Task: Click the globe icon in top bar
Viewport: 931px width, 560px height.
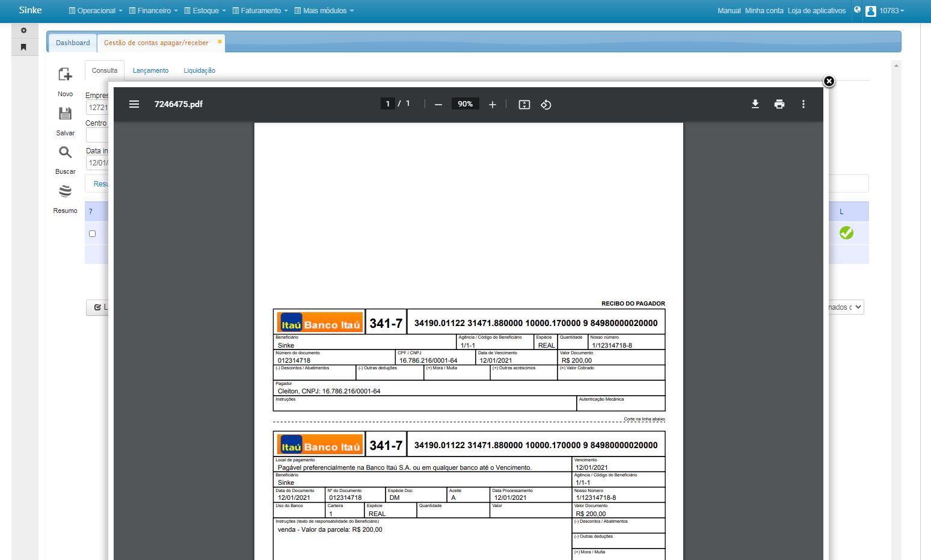Action: 858,10
